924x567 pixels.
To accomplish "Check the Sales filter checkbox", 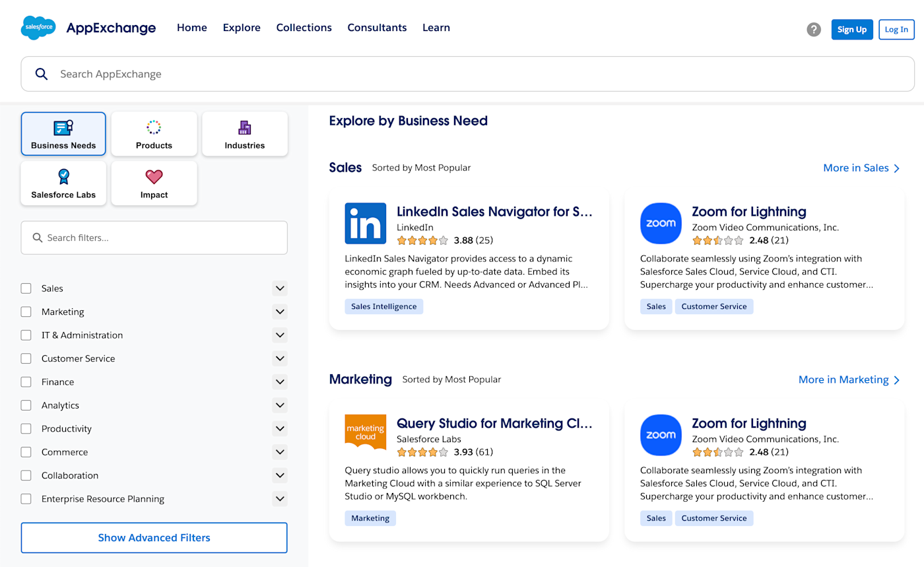I will (26, 288).
